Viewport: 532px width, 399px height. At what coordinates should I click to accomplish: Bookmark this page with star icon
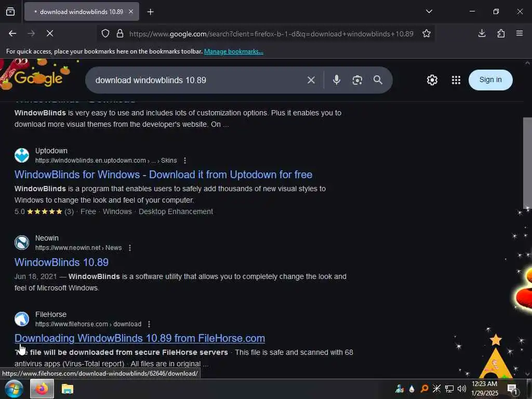tap(427, 34)
